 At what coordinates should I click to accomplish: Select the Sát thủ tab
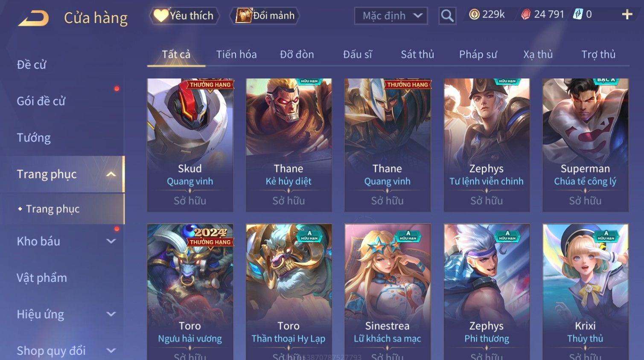[x=417, y=55]
